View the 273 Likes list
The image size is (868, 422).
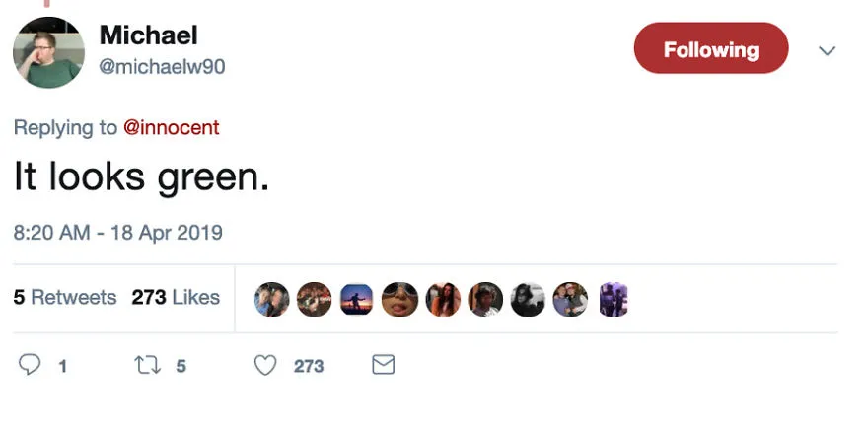(176, 298)
